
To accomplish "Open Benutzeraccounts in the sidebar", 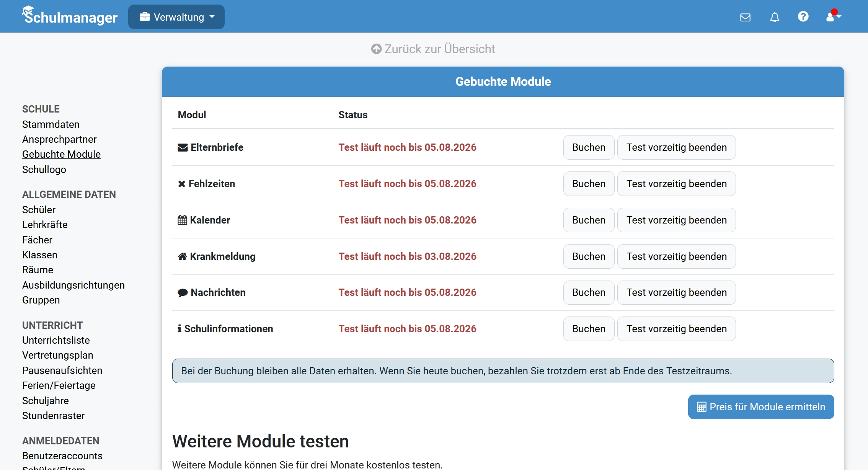I will coord(62,456).
